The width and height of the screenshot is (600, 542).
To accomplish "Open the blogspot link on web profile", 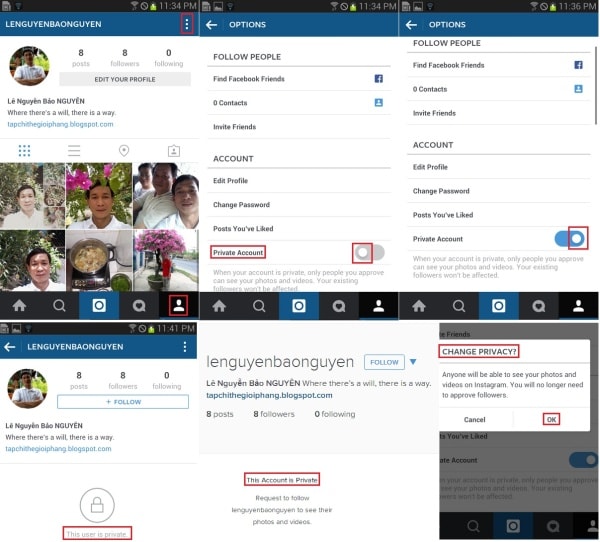I will point(269,395).
